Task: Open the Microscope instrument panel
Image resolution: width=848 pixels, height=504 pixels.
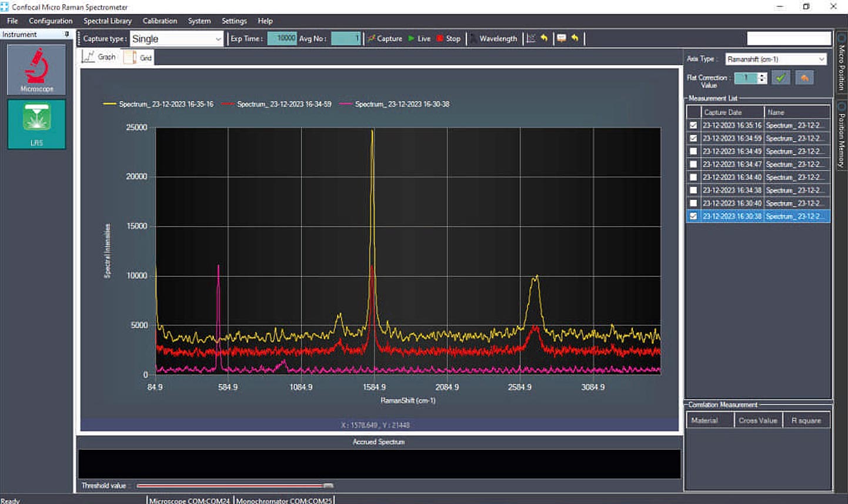Action: coord(36,70)
